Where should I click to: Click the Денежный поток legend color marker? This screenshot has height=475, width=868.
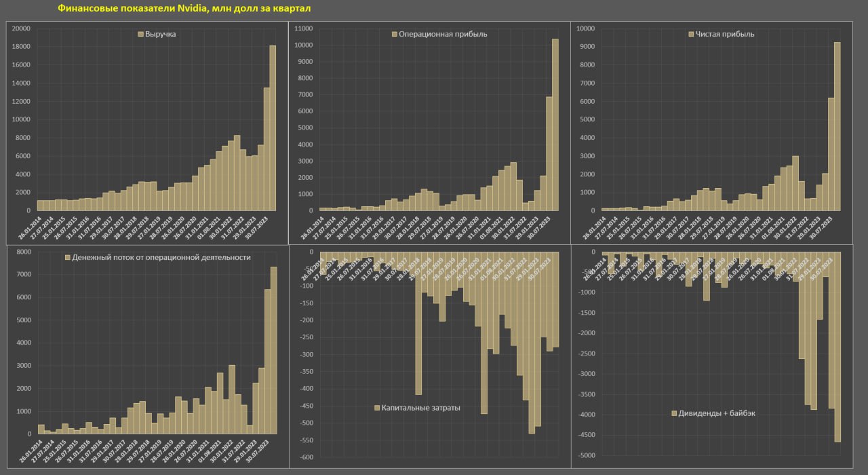[x=67, y=258]
